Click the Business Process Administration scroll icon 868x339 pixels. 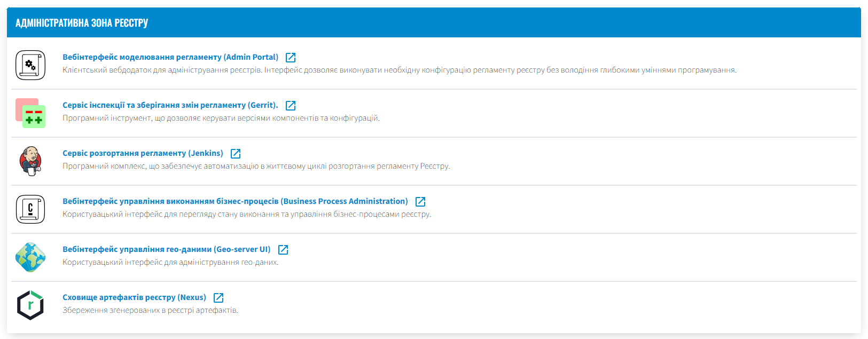pos(30,209)
